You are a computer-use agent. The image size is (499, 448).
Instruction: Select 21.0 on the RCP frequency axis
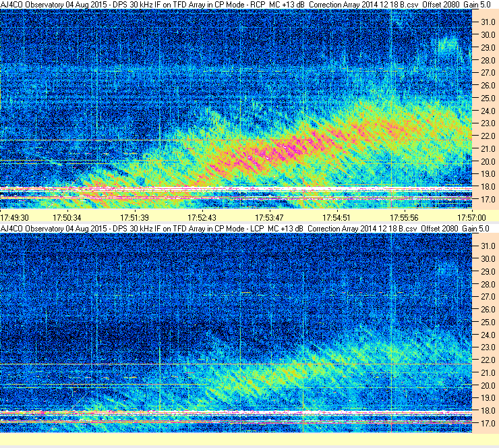click(x=488, y=148)
